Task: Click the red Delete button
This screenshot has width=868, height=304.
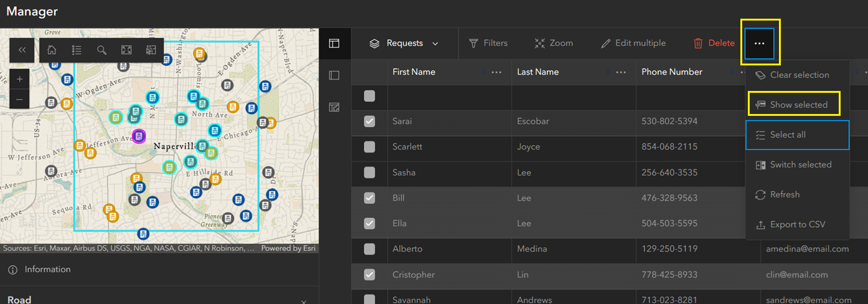Action: point(714,44)
